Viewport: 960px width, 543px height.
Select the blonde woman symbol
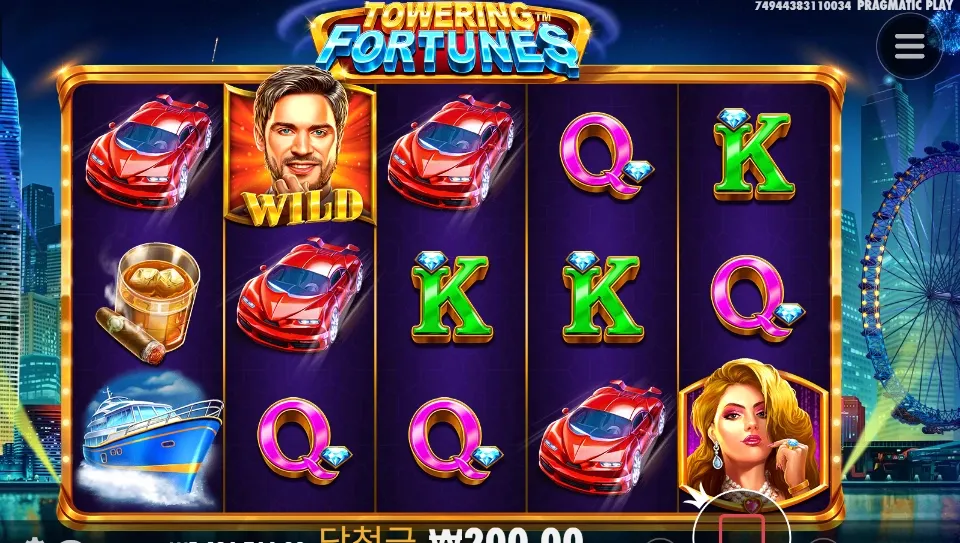point(754,433)
